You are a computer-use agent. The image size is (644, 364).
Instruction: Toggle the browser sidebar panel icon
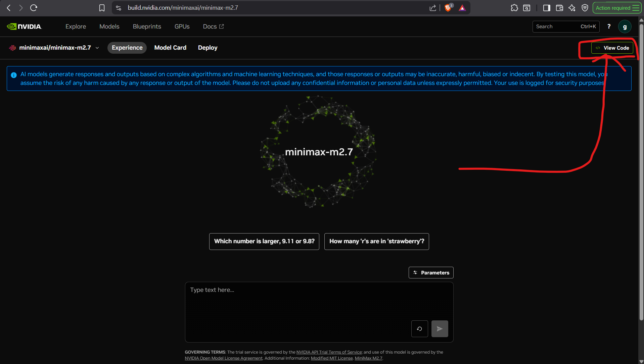pos(547,8)
